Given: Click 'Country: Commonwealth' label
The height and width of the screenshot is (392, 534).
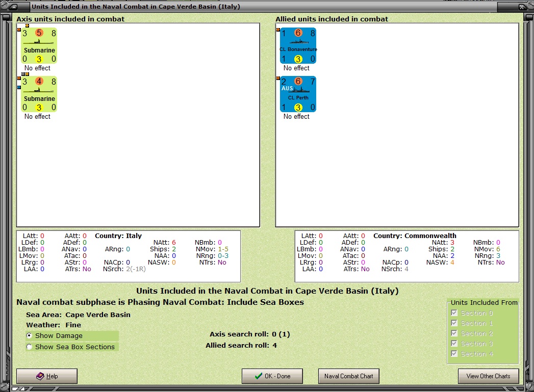Looking at the screenshot, I should click(415, 236).
